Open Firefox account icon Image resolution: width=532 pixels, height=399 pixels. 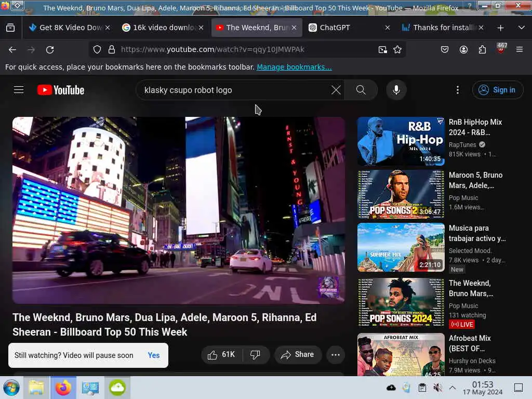pos(463,50)
